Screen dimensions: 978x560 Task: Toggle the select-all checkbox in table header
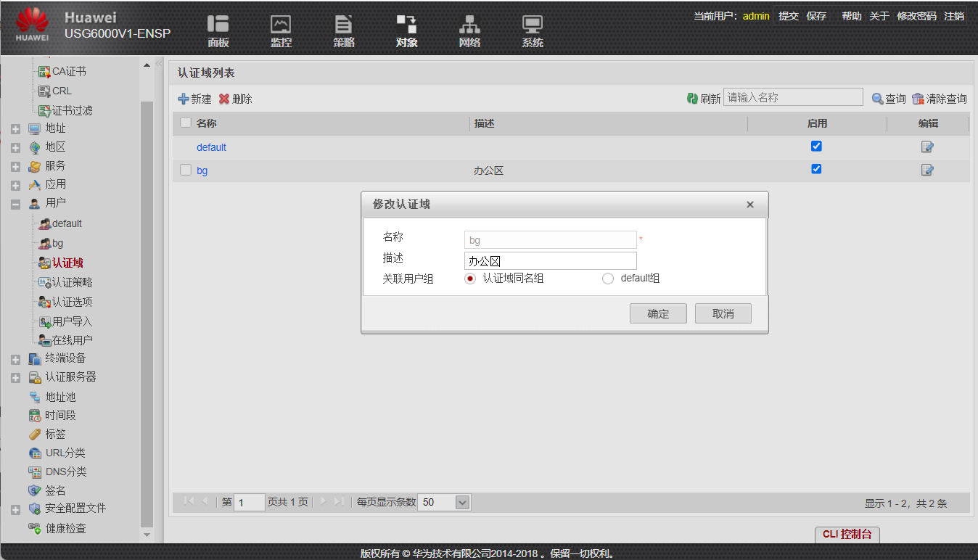[x=186, y=123]
